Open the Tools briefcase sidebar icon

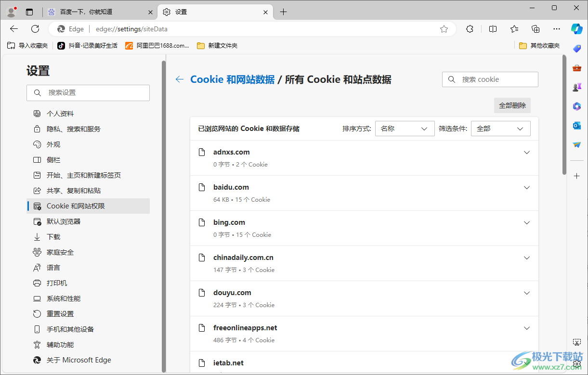577,68
